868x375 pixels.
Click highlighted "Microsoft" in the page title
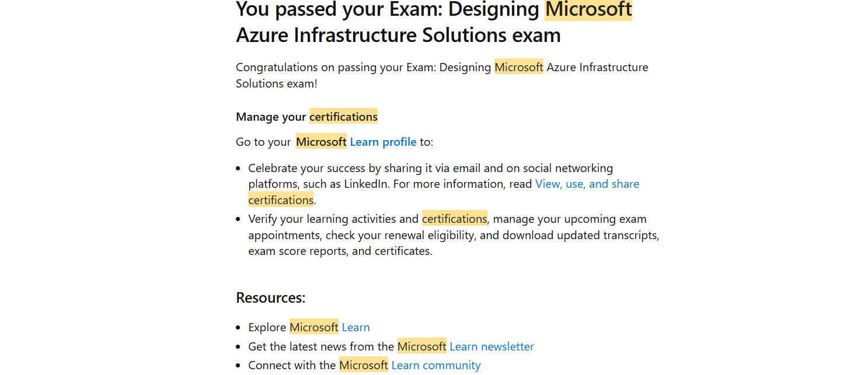coord(588,9)
